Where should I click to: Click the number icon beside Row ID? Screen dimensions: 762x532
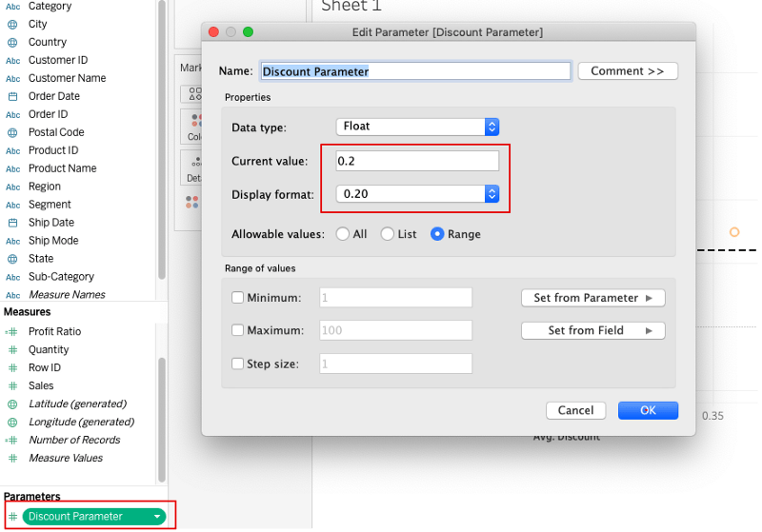(x=13, y=368)
